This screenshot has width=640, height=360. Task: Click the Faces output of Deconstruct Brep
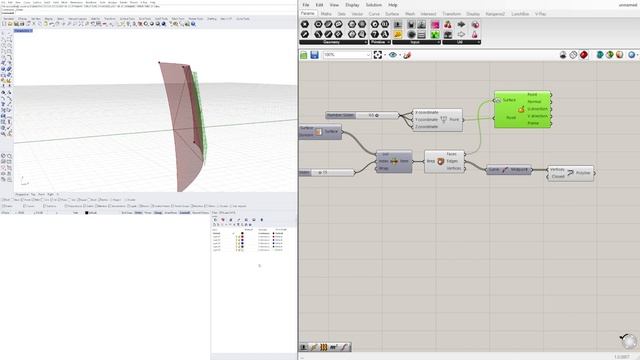(x=451, y=154)
